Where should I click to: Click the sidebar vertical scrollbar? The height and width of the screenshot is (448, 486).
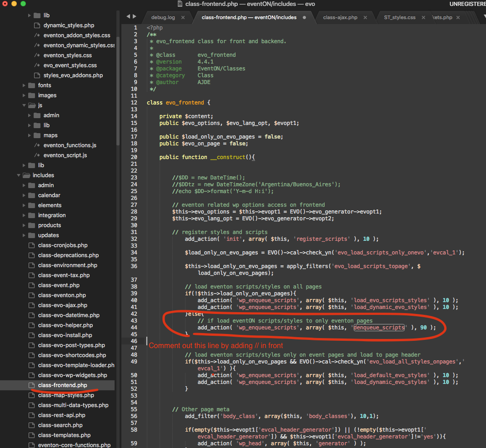118,91
